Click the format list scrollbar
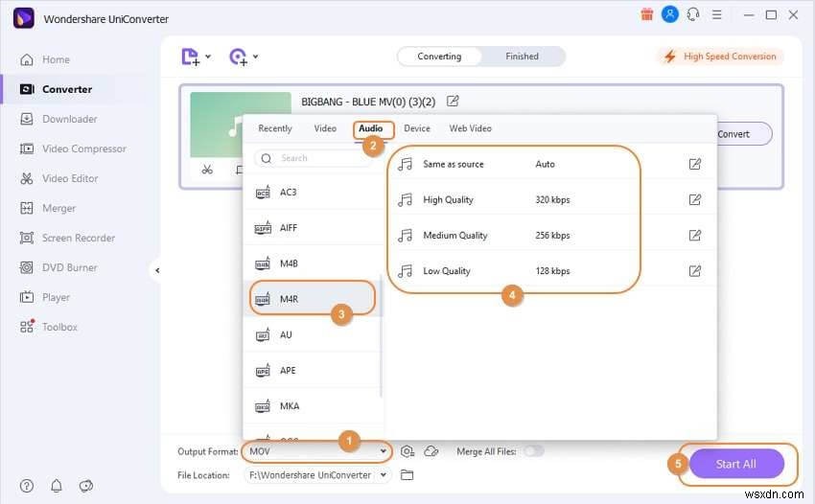The height and width of the screenshot is (504, 815). tap(381, 335)
